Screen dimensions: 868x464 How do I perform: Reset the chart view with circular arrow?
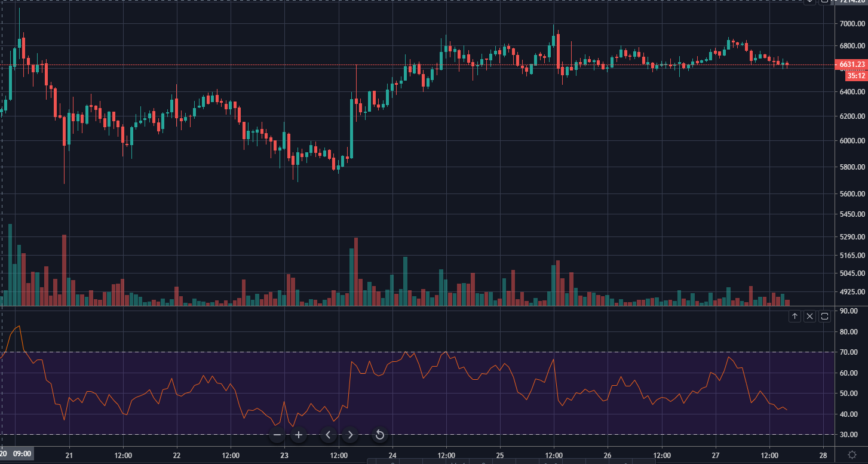379,435
